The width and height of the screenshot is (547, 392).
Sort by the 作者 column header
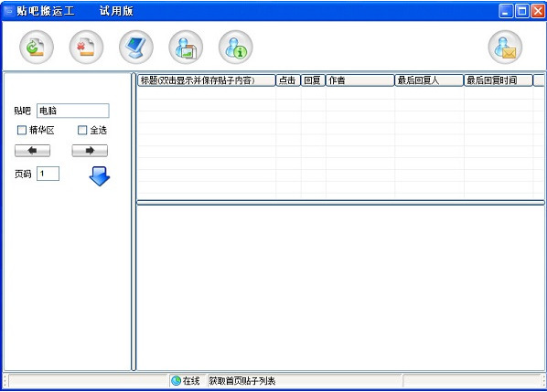pos(360,80)
